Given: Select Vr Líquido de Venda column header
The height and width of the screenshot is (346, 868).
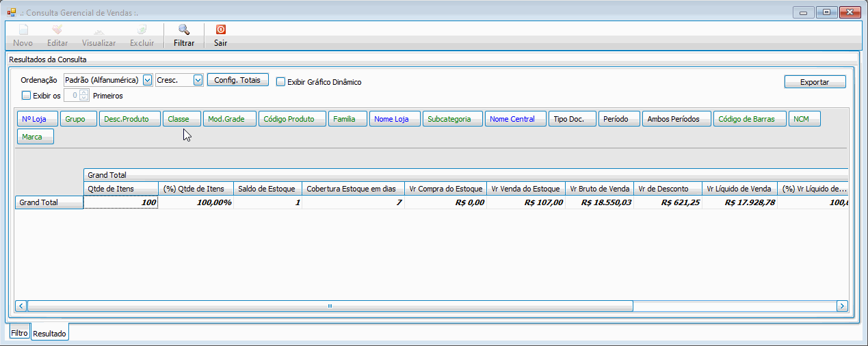Looking at the screenshot, I should click(740, 189).
